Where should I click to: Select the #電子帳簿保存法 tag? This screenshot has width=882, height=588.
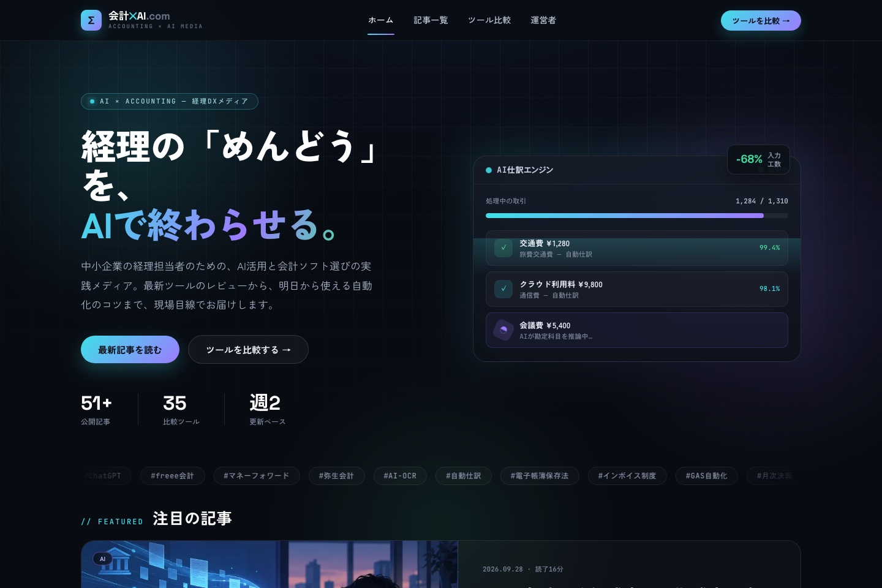pos(540,476)
